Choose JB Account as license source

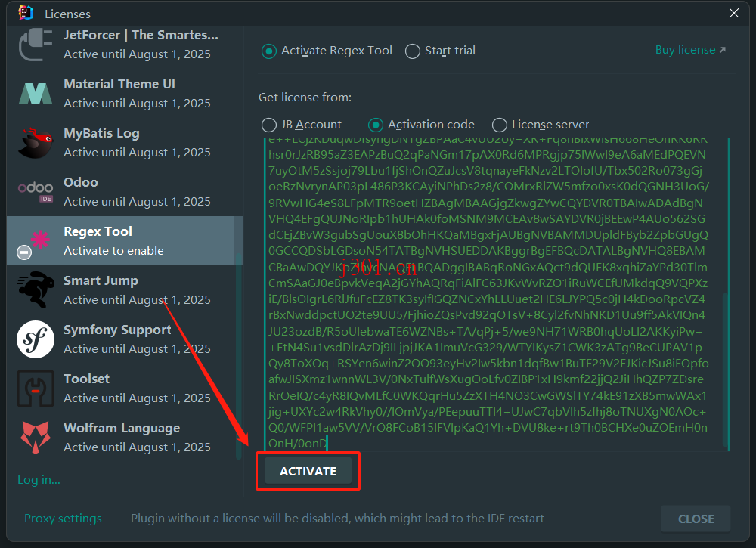pos(268,125)
